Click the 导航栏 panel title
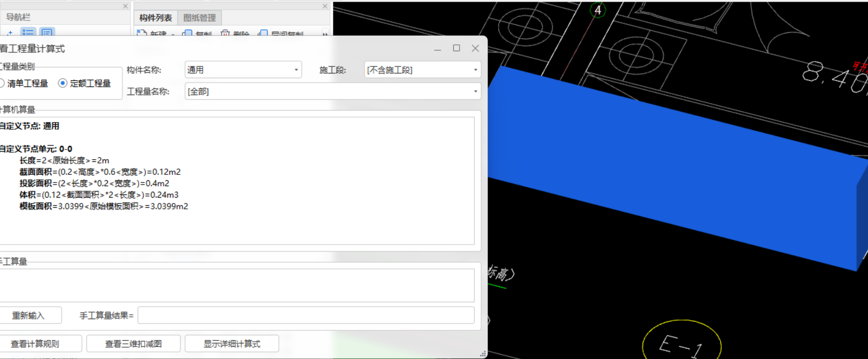 [x=18, y=17]
